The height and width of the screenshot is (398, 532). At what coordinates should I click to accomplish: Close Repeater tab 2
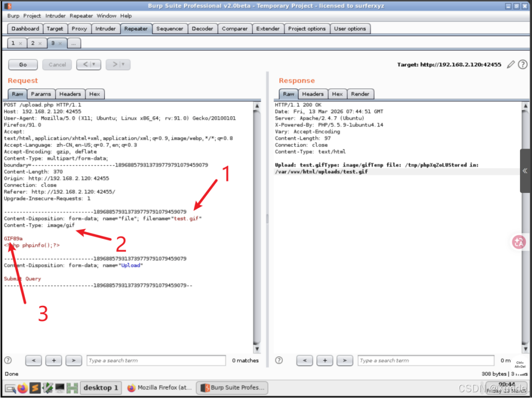coord(40,43)
